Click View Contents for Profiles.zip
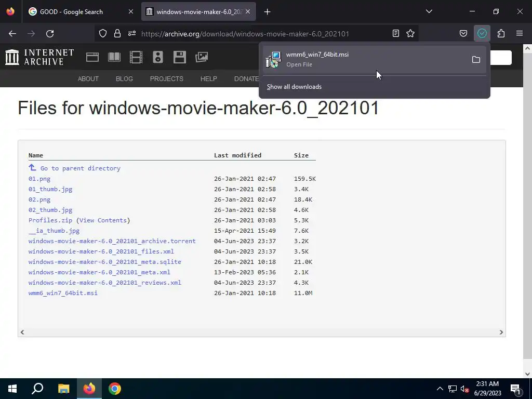 [x=103, y=220]
